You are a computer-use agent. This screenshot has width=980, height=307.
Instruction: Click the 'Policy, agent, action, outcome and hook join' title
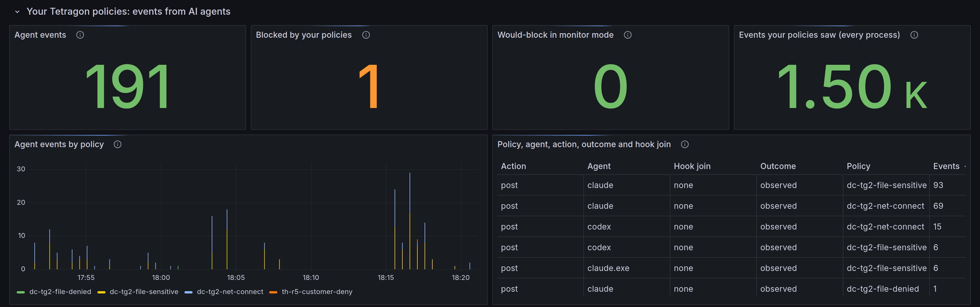coord(584,144)
